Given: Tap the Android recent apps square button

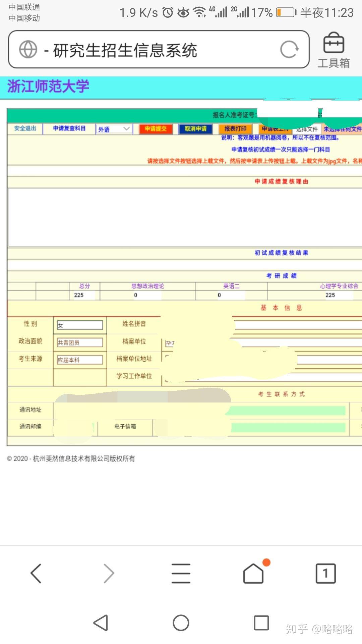Looking at the screenshot, I should (x=261, y=623).
